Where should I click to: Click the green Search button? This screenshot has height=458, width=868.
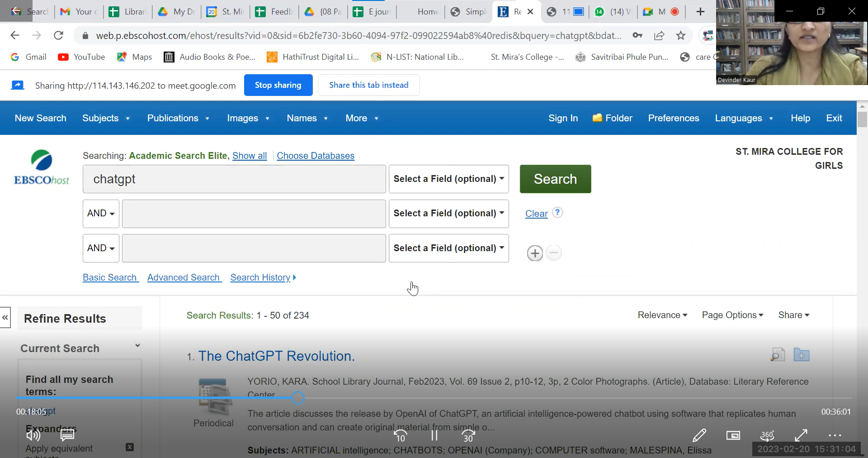point(555,179)
